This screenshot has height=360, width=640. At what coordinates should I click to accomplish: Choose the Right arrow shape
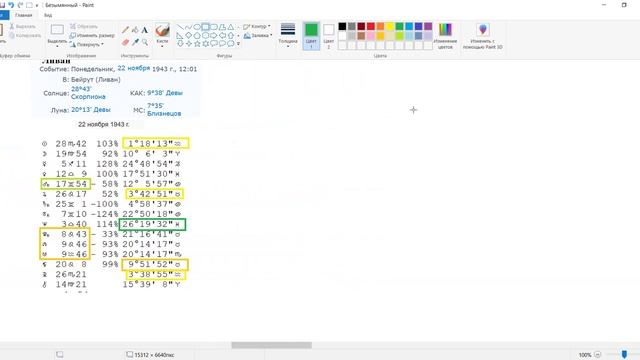click(x=214, y=36)
